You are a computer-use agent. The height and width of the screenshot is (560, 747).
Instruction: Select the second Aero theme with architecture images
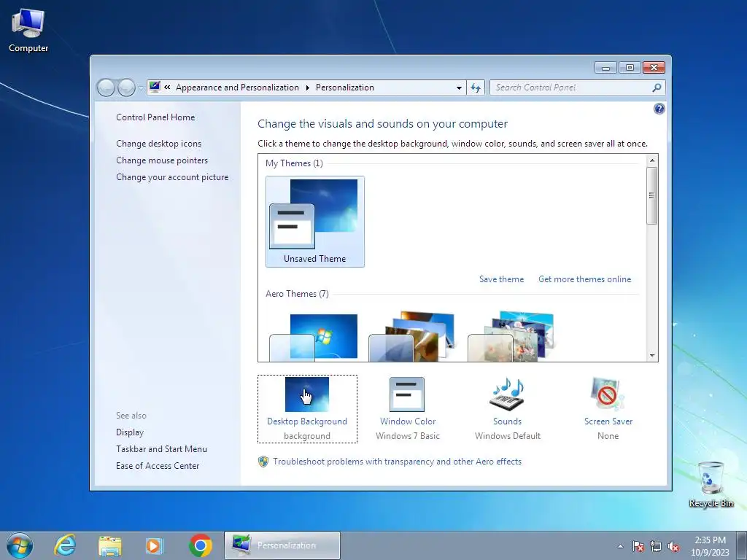click(412, 336)
